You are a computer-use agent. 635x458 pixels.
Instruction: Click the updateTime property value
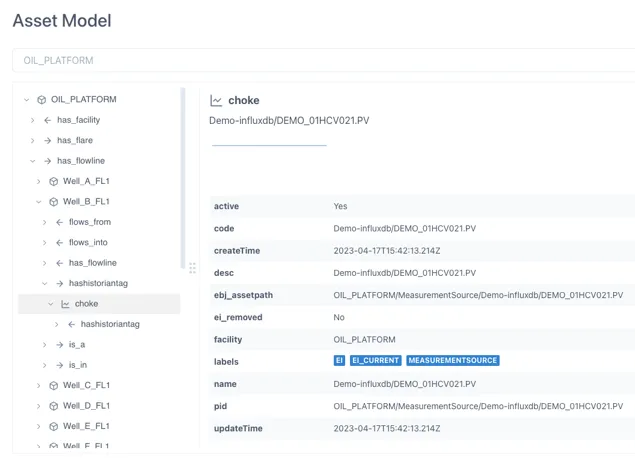tap(387, 428)
